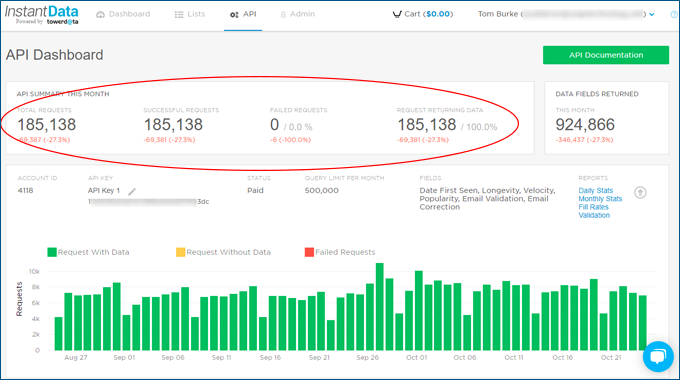Screen dimensions: 680x380
Task: Open the Dashboard tab
Action: click(123, 14)
